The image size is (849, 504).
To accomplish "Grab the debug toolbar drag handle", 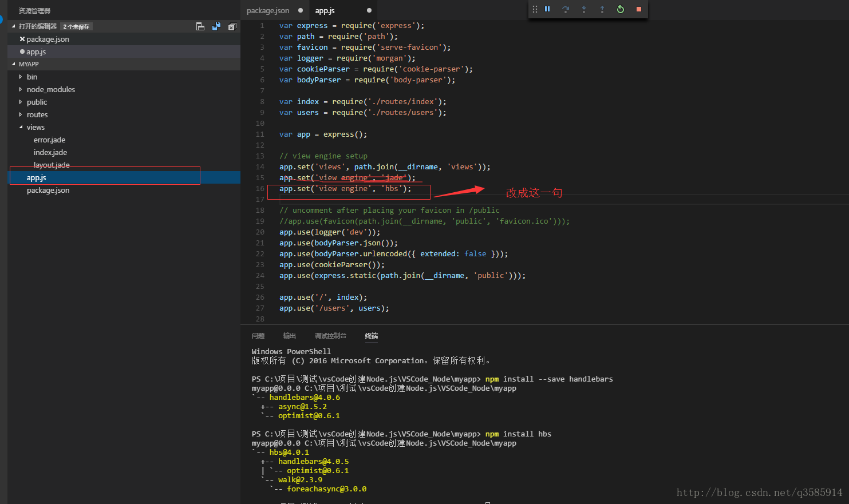I will coord(535,9).
